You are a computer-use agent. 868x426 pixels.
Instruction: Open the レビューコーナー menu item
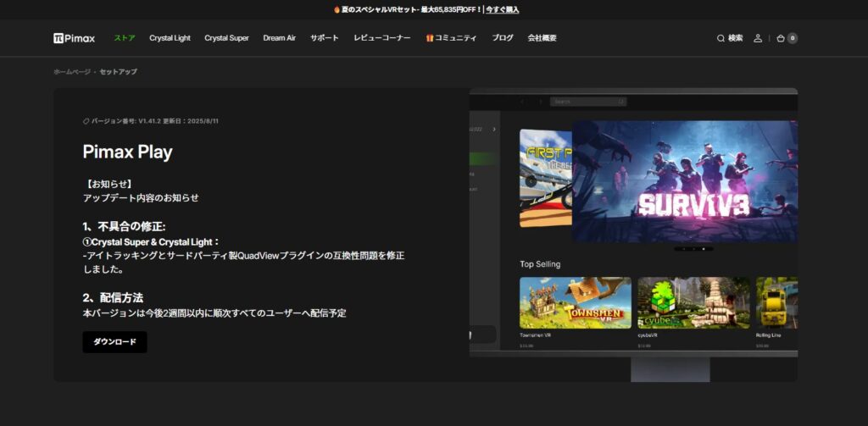pyautogui.click(x=382, y=38)
